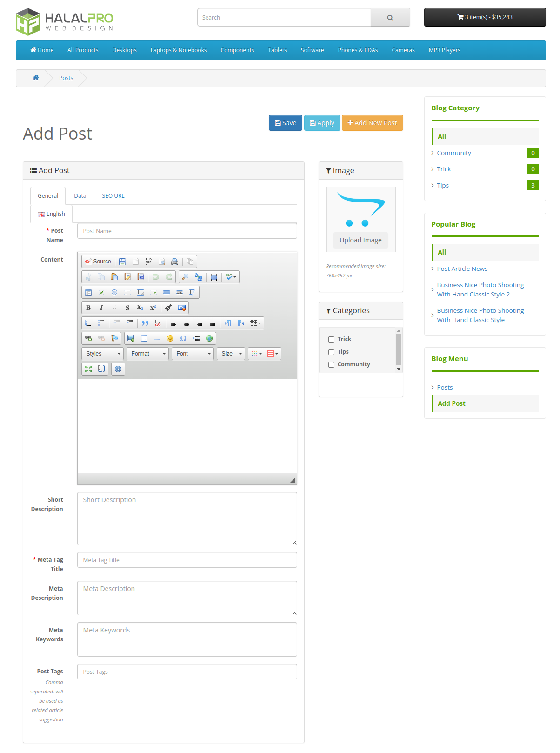Tick the Tips category checkbox
This screenshot has height=753, width=560.
tap(332, 352)
